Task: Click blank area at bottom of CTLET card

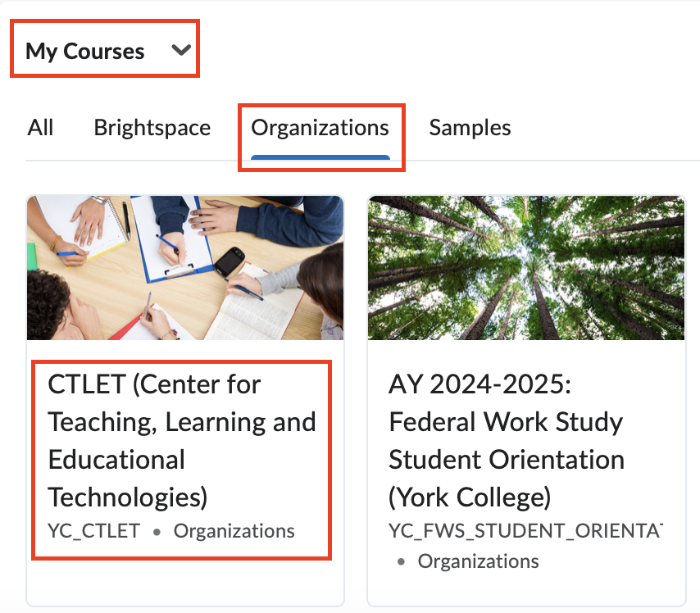Action: pos(184,582)
